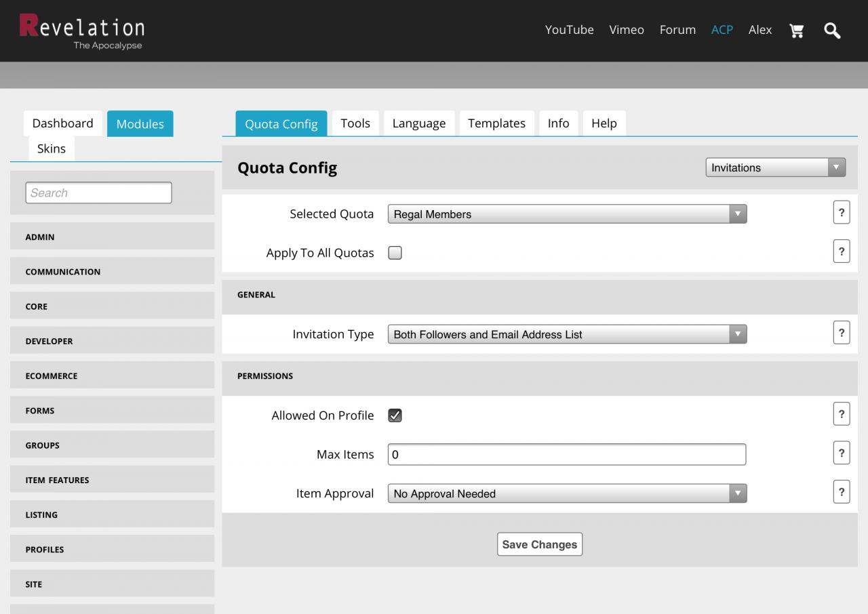Open help for Max Items field
The height and width of the screenshot is (614, 868).
click(x=841, y=453)
